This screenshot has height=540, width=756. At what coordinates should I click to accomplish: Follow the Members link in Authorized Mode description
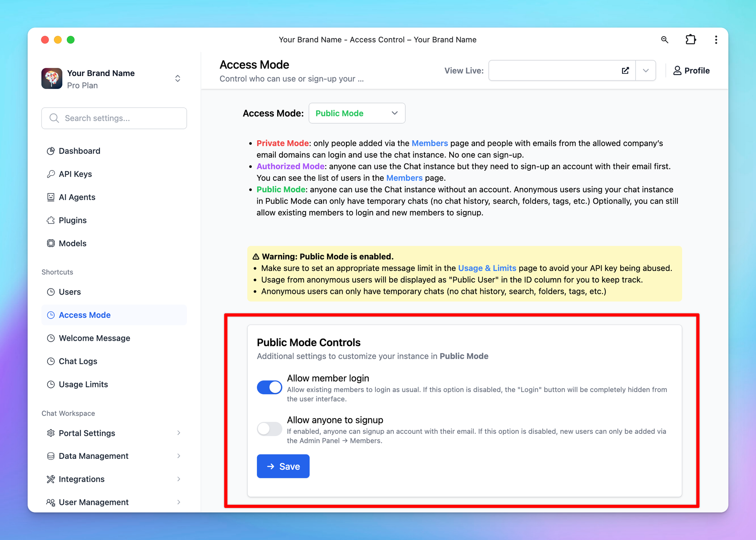point(404,178)
